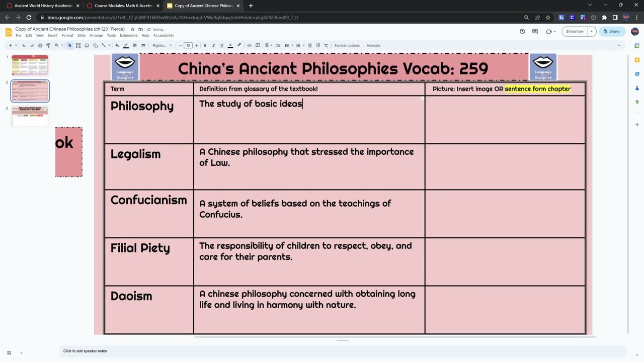
Task: Open the Google account avatar in Slides
Action: [635, 31]
